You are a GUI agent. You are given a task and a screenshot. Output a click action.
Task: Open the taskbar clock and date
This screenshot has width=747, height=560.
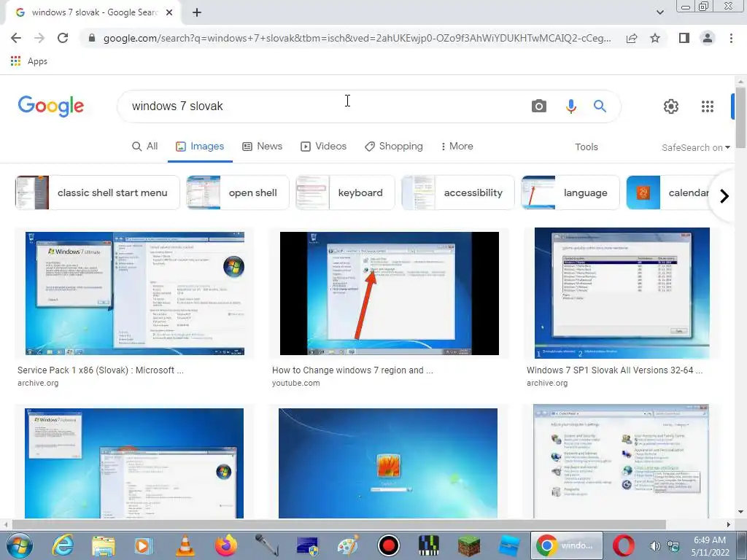pyautogui.click(x=710, y=546)
